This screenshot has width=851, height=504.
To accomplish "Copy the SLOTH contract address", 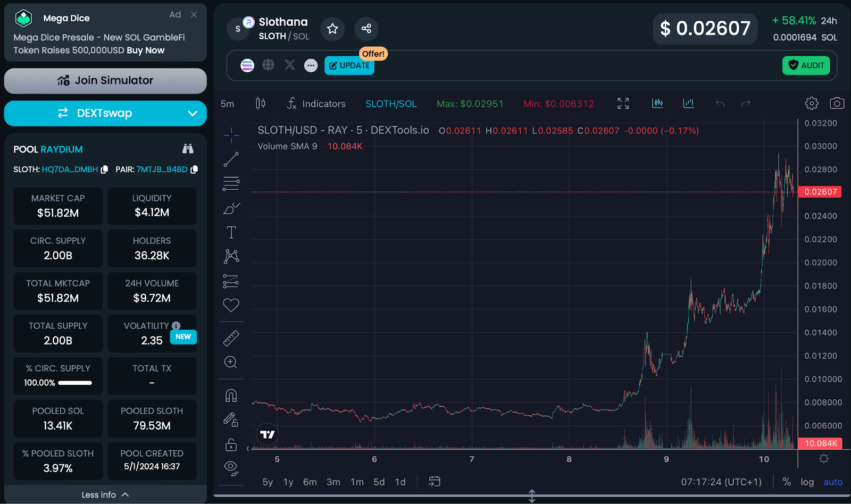I will (104, 170).
